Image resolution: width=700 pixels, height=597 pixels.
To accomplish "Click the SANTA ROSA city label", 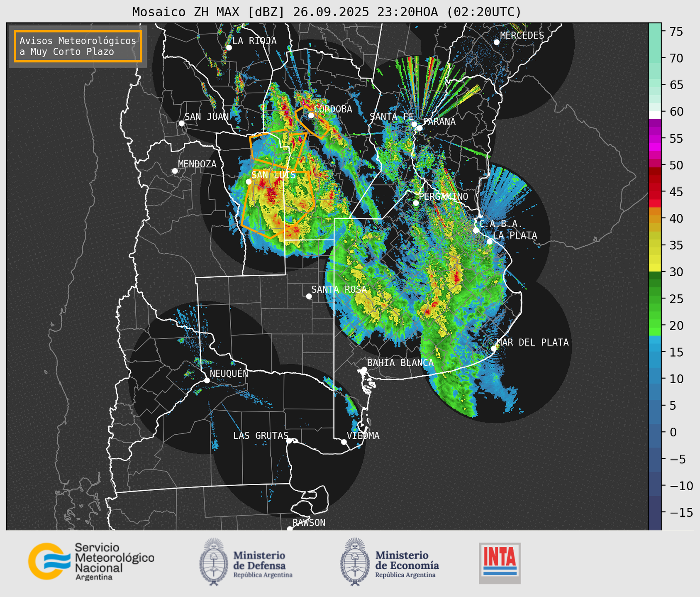I will 339,289.
